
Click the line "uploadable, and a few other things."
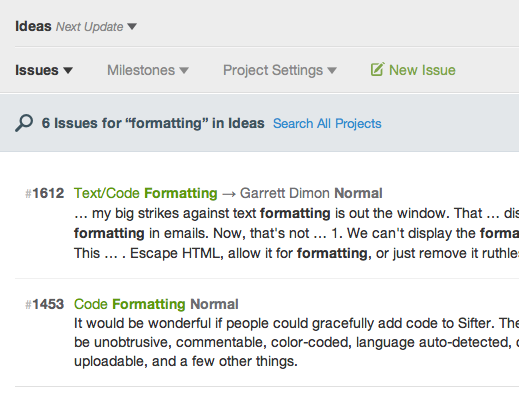coord(186,361)
